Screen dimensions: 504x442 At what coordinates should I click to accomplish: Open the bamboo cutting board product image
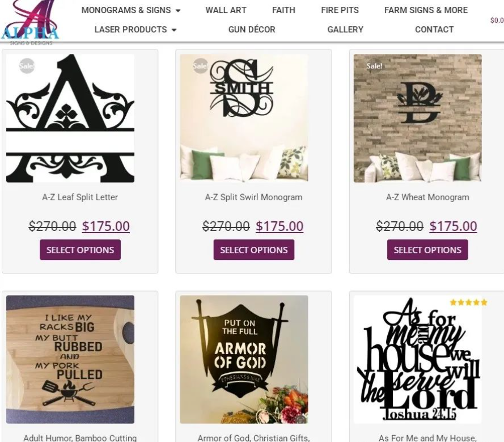[x=70, y=359]
